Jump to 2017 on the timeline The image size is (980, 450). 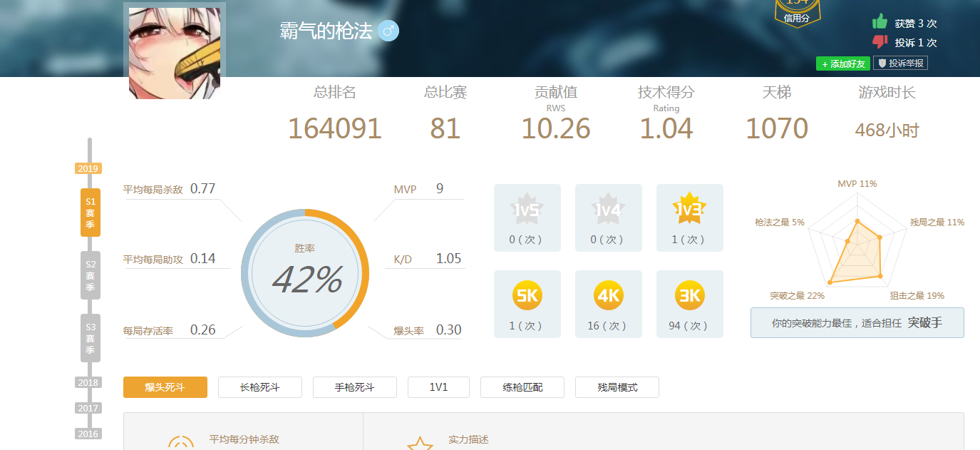coord(88,408)
